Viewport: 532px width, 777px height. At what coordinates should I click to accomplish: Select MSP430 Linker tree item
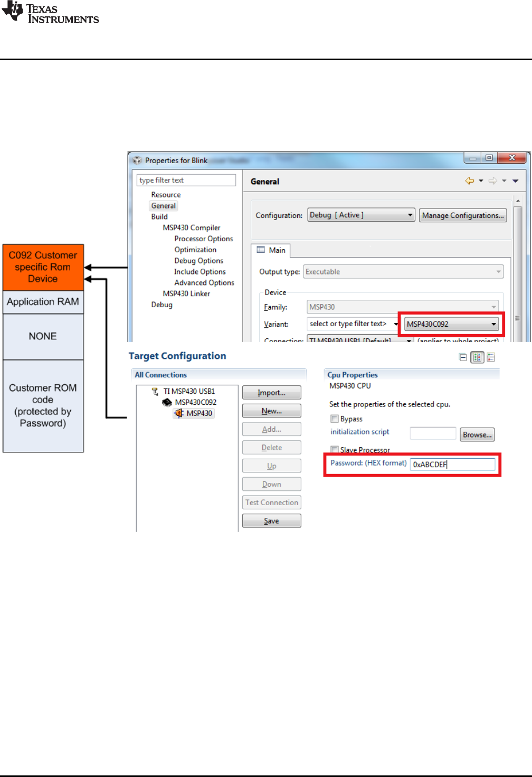click(x=186, y=293)
